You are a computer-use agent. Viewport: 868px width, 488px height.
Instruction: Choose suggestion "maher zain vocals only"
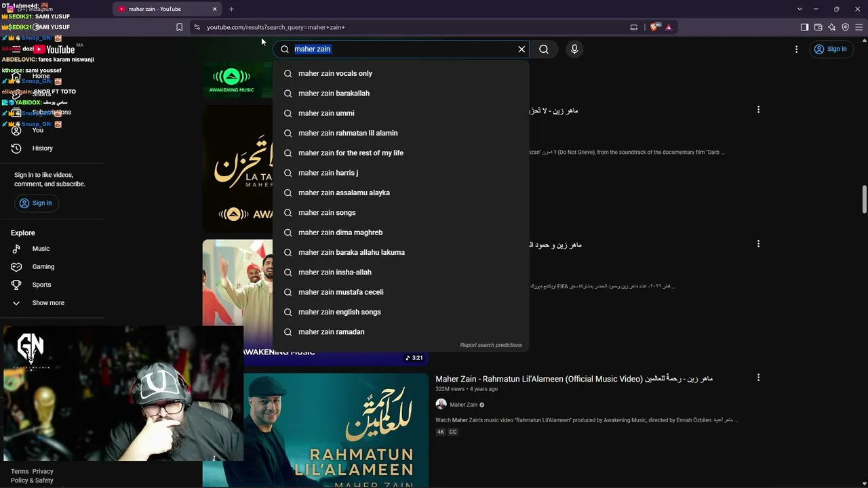point(401,73)
